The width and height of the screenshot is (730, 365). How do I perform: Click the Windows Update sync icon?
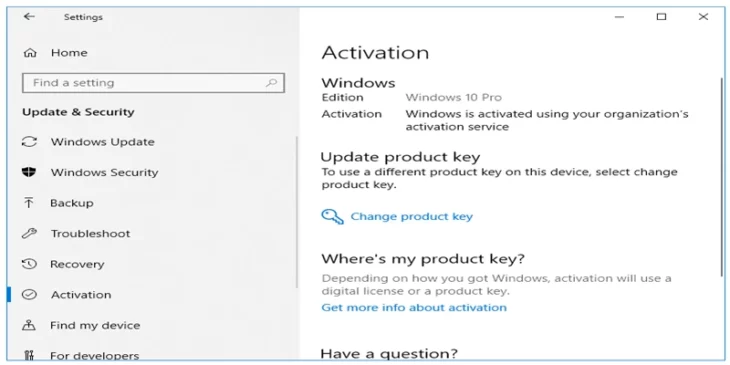coord(29,142)
